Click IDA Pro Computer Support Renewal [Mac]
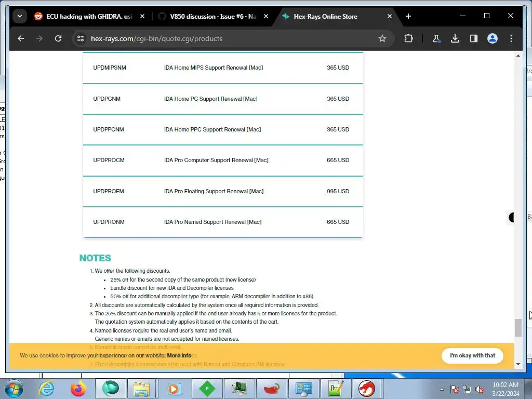 pos(216,160)
